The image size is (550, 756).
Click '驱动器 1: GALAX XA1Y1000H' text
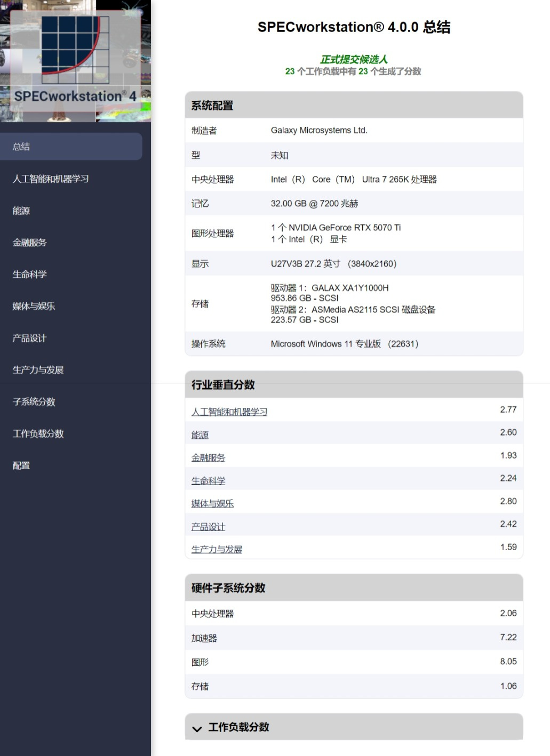[x=330, y=288]
